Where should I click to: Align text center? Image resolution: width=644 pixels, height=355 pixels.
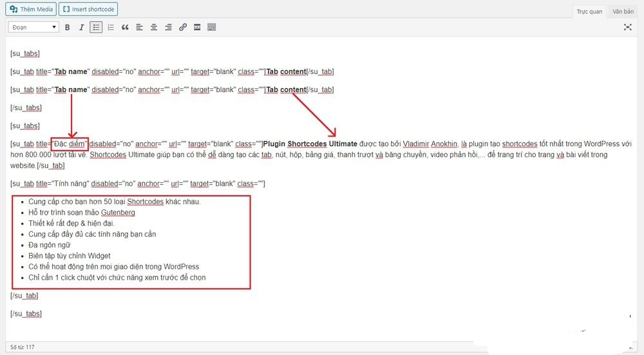pyautogui.click(x=154, y=27)
